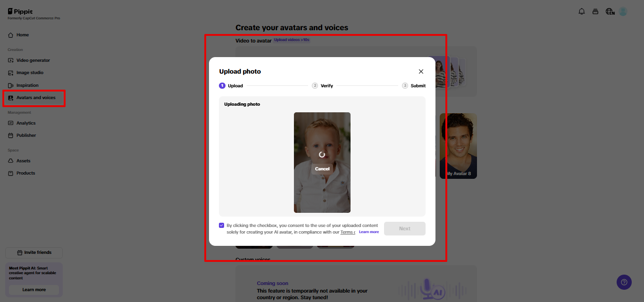This screenshot has height=302, width=644.
Task: Select the My Avatar 8 thumbnail
Action: coord(458,146)
